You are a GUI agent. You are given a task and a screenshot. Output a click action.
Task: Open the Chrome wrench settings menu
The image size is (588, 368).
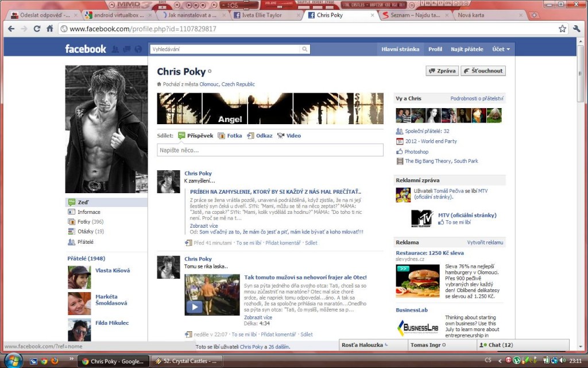click(577, 29)
